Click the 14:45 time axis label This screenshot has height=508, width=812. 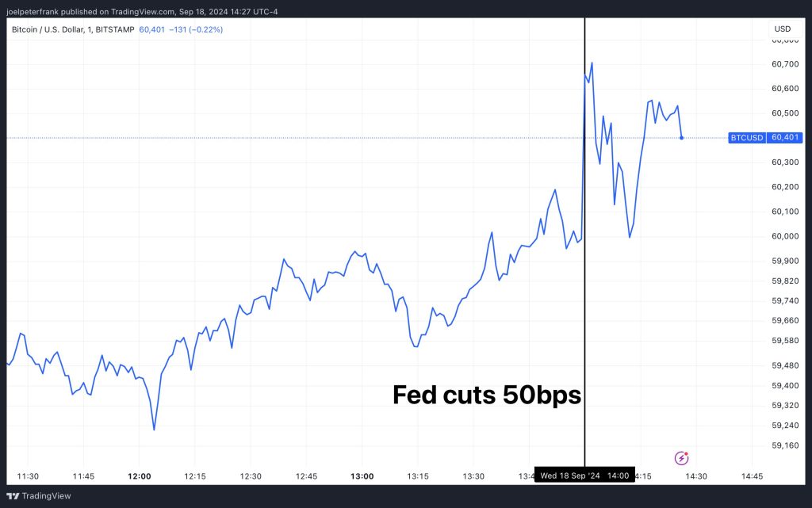click(752, 476)
